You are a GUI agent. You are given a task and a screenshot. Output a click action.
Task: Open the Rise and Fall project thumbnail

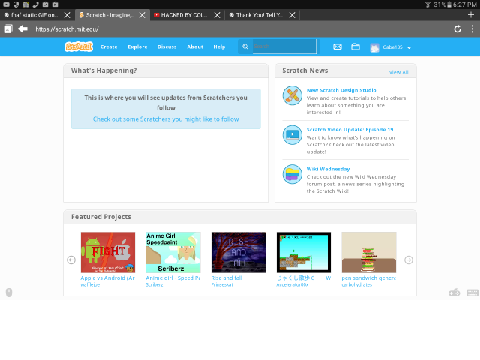click(x=239, y=252)
